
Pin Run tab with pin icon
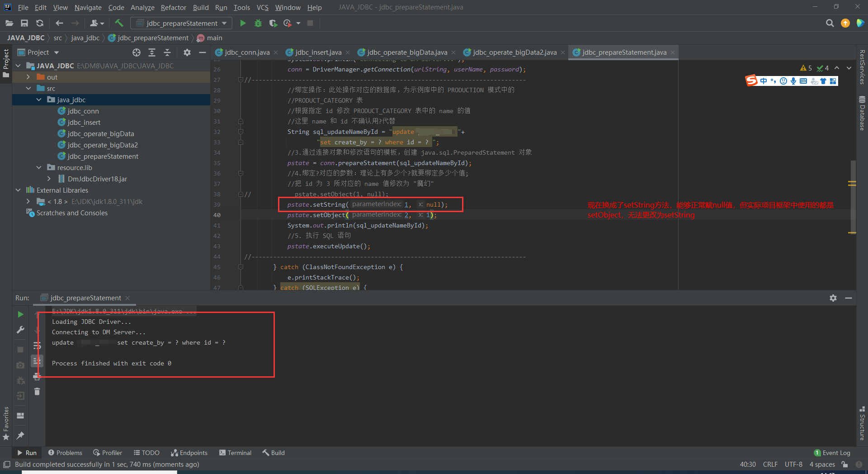(x=20, y=435)
